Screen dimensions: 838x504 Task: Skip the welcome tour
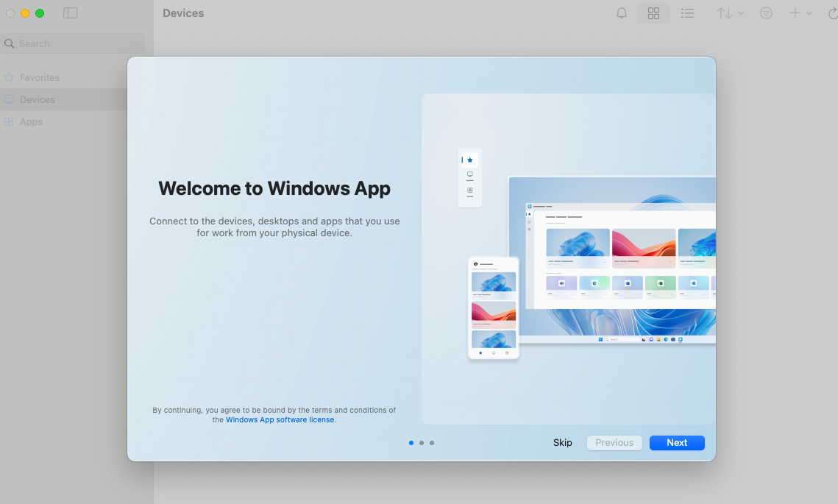tap(562, 442)
